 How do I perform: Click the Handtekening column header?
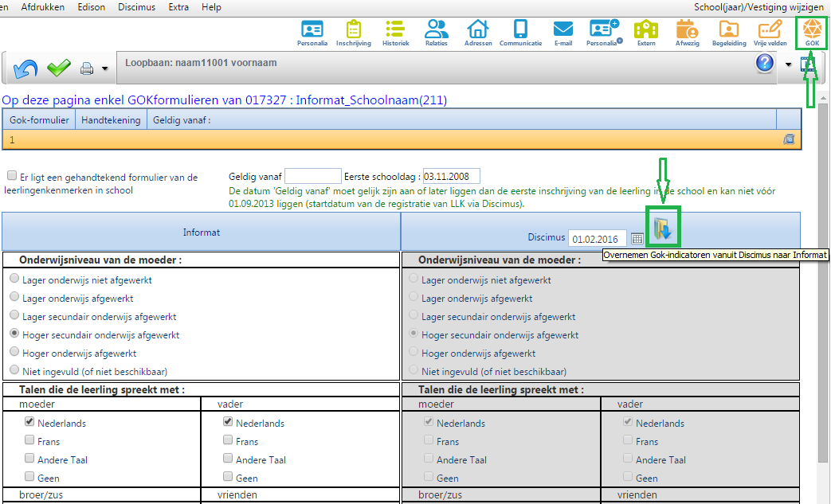[111, 120]
